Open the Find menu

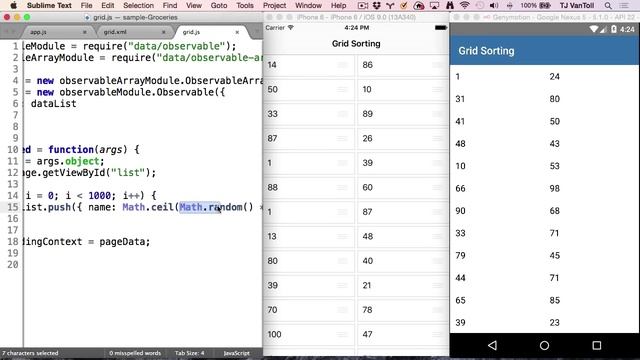[170, 5]
